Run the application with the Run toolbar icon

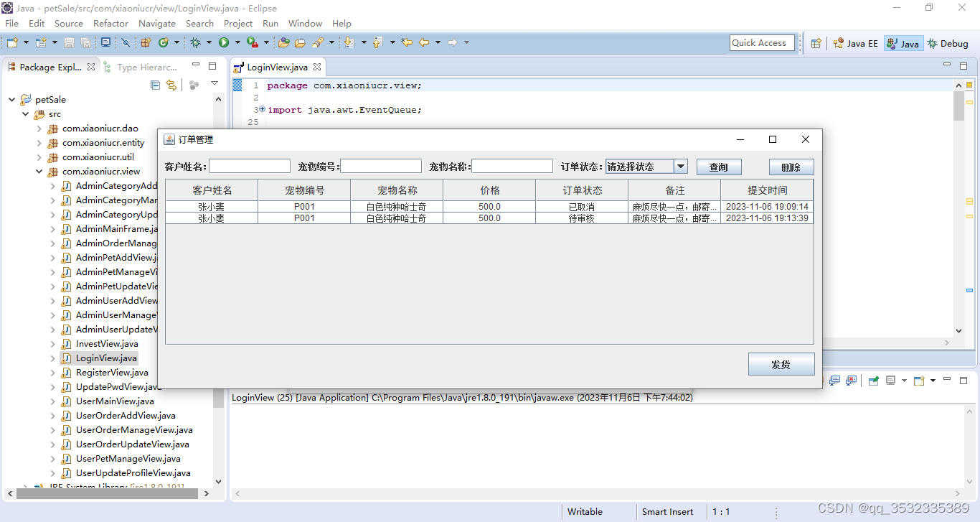tap(225, 42)
